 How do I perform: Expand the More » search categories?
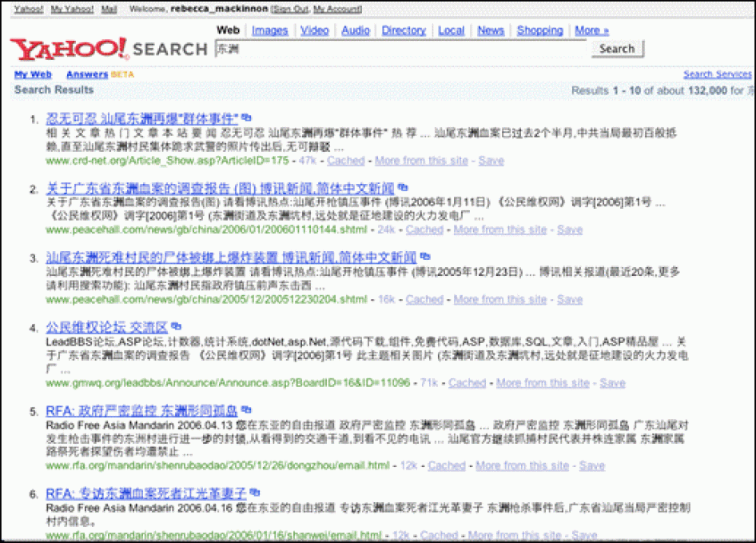591,30
